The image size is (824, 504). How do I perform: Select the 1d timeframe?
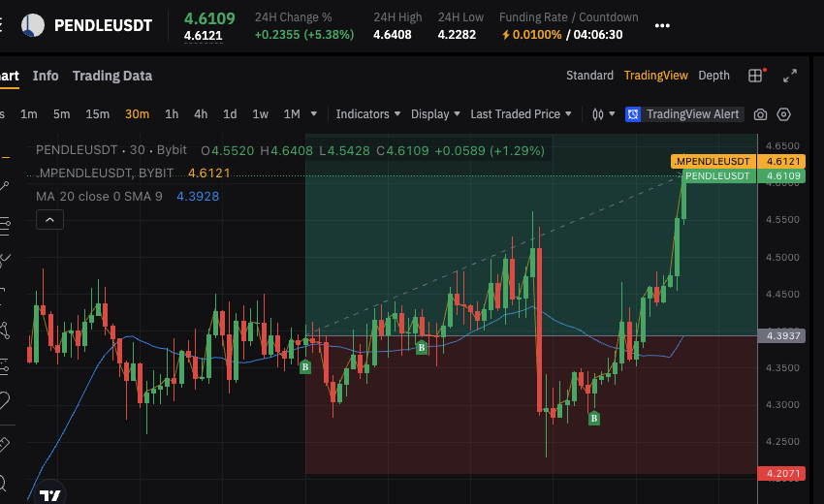pyautogui.click(x=230, y=114)
